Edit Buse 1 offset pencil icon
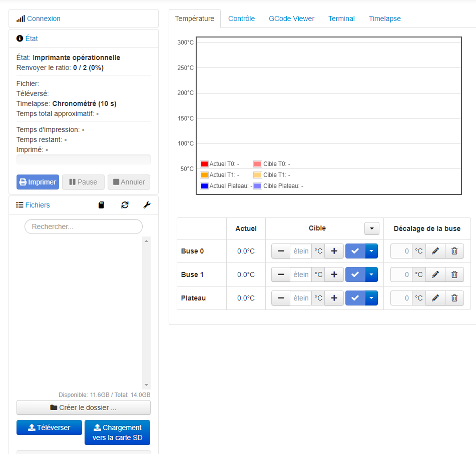The width and height of the screenshot is (476, 454). click(435, 274)
